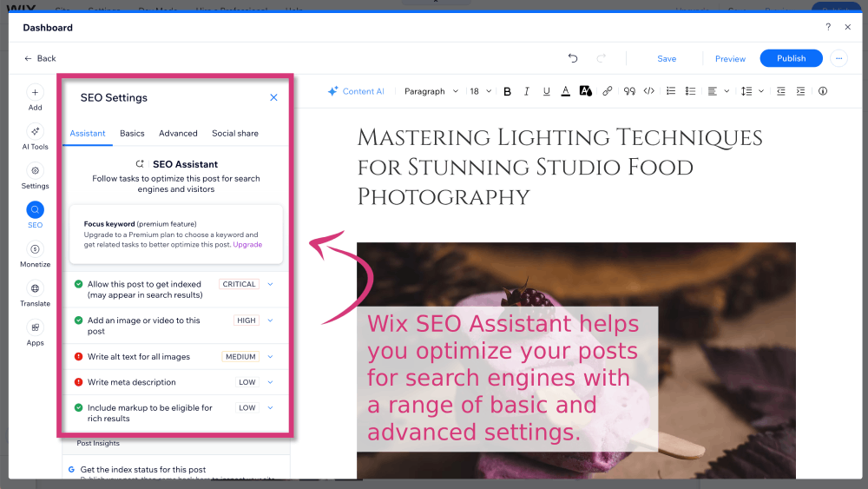The width and height of the screenshot is (868, 489).
Task: Increase paragraph indent
Action: click(x=800, y=91)
